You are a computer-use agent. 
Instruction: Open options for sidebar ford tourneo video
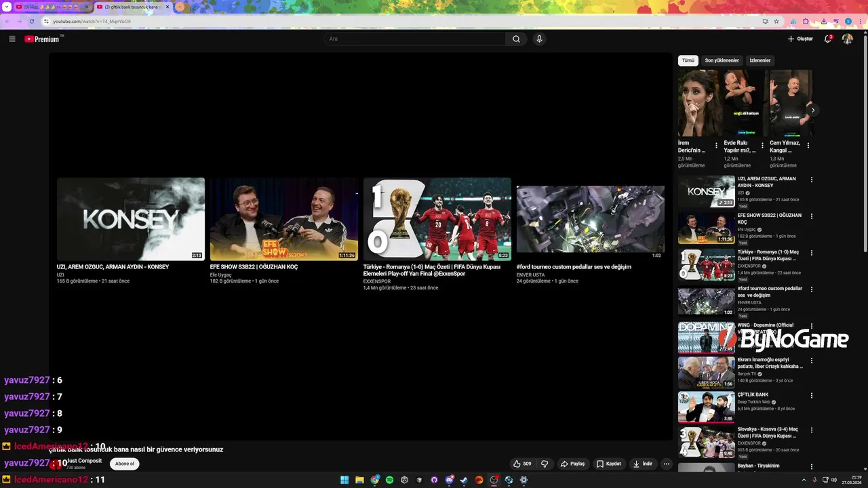[811, 289]
